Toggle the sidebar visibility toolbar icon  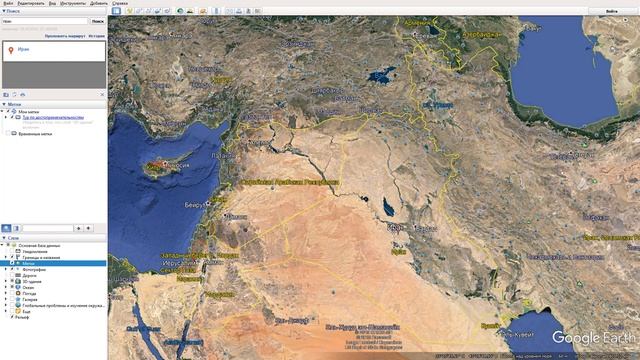[x=116, y=11]
